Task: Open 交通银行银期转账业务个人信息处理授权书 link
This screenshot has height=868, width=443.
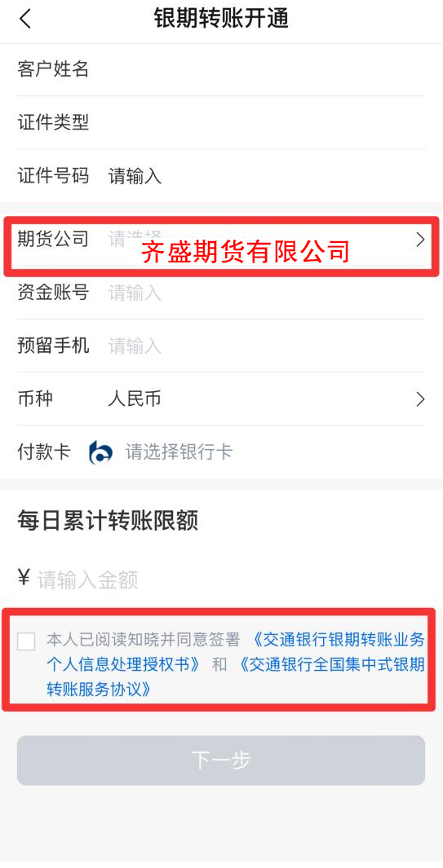Action: [x=237, y=652]
